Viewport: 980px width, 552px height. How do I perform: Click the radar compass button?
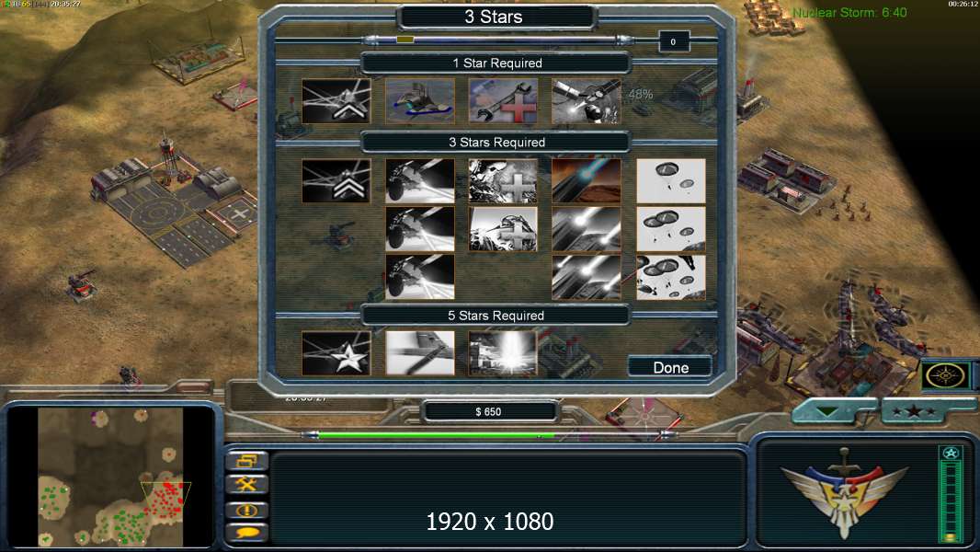pyautogui.click(x=945, y=375)
